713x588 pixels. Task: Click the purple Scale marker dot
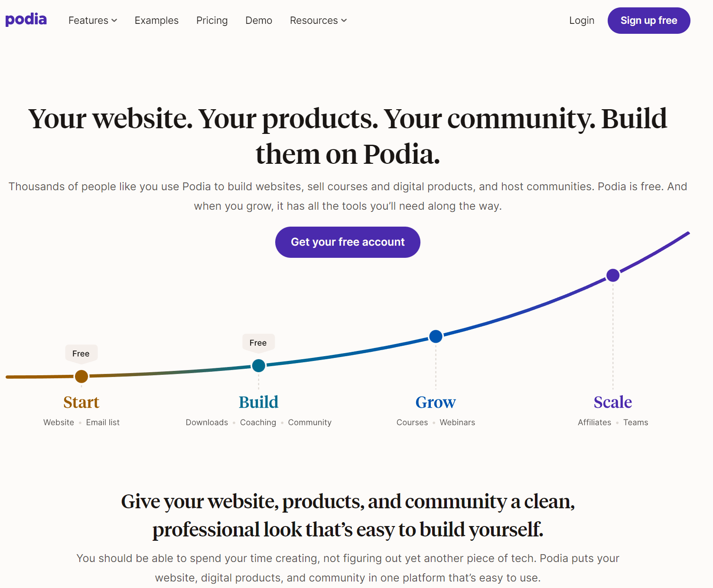tap(613, 275)
